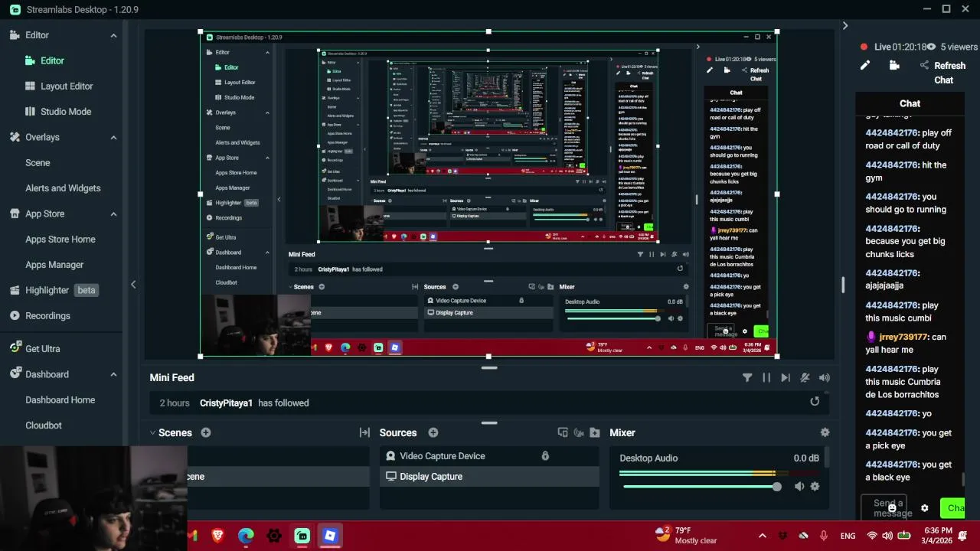
Task: Open the Overlays Scene page
Action: coord(38,162)
